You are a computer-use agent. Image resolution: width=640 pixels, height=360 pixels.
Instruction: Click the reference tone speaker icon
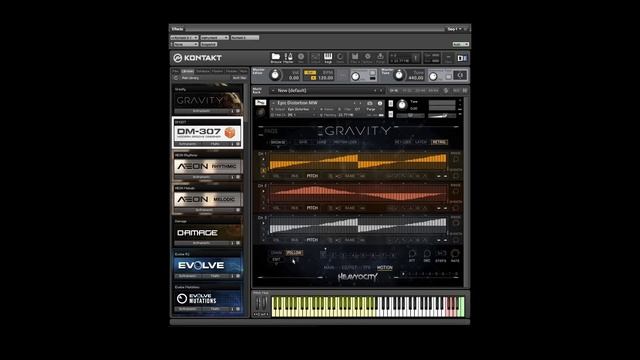[x=460, y=75]
